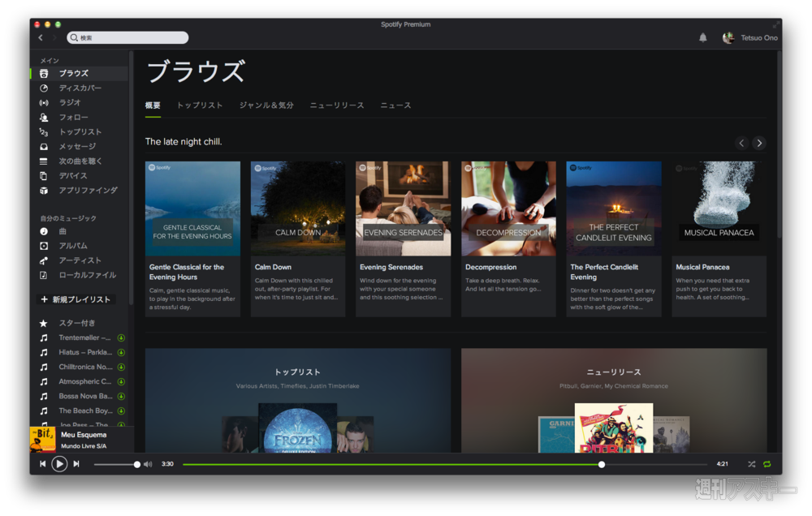Toggle repeat playback
Viewport: 812px width, 516px height.
[x=767, y=464]
